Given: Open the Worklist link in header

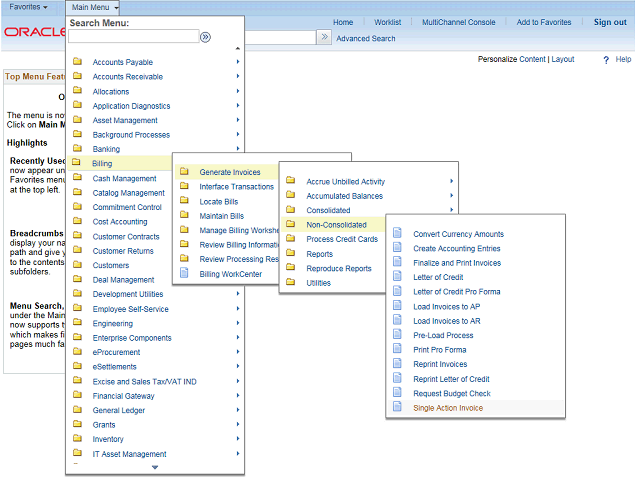Looking at the screenshot, I should (387, 22).
